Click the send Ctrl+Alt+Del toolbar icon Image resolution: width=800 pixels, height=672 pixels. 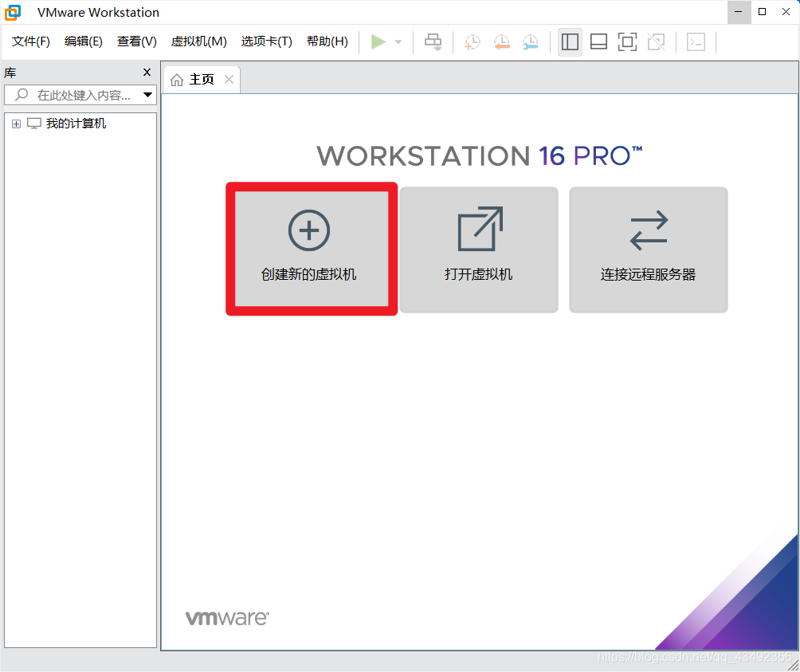[433, 41]
